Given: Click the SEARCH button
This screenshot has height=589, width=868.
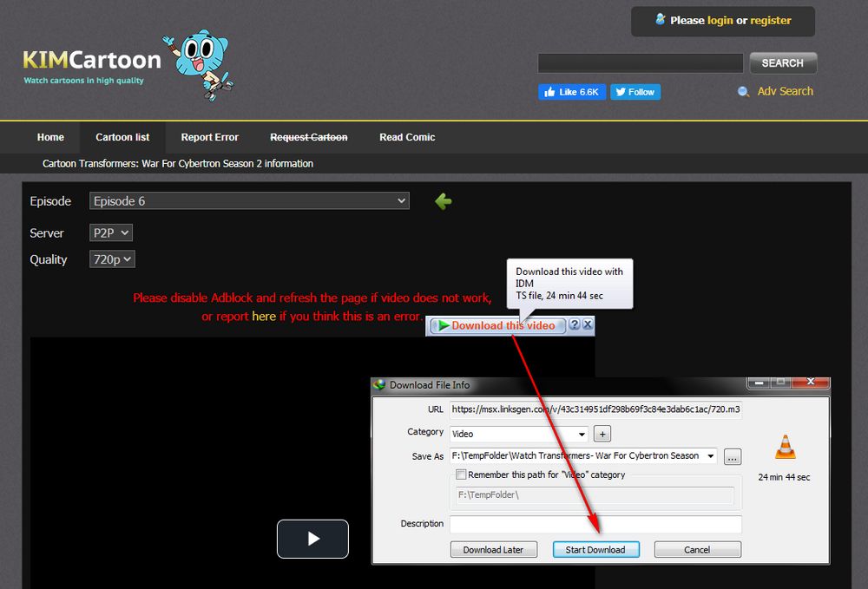Looking at the screenshot, I should tap(783, 63).
